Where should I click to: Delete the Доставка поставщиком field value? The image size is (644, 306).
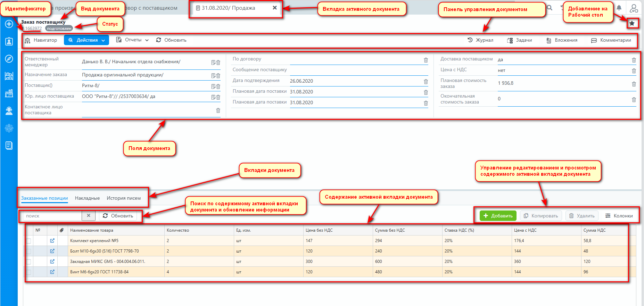point(634,60)
